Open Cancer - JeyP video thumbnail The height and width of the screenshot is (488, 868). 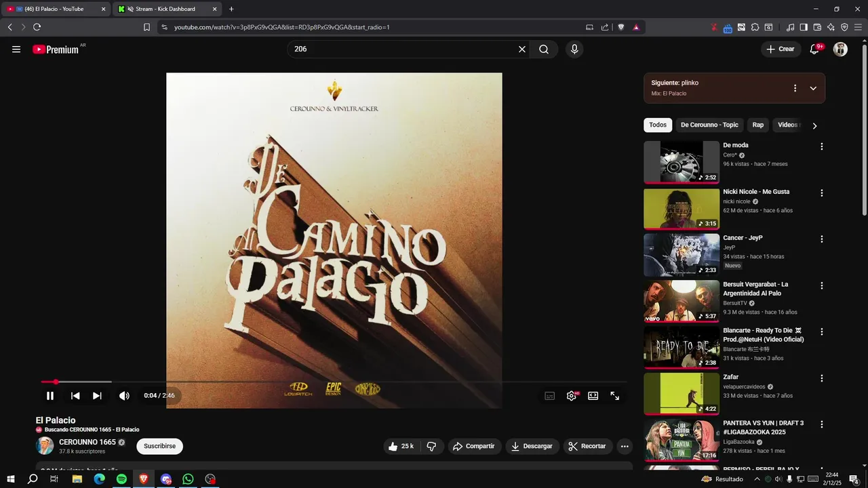tap(682, 255)
